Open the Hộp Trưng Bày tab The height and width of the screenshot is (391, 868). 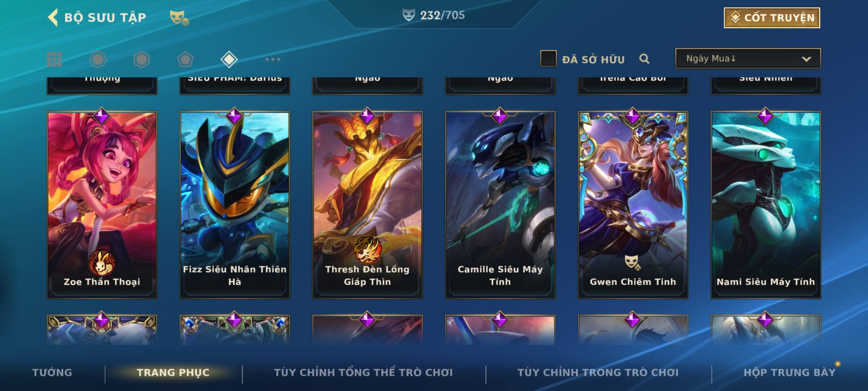click(x=790, y=373)
